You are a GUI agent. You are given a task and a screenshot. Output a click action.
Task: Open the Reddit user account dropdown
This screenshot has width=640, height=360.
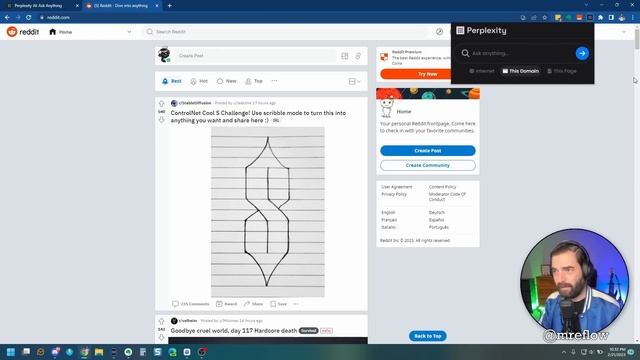click(x=624, y=32)
